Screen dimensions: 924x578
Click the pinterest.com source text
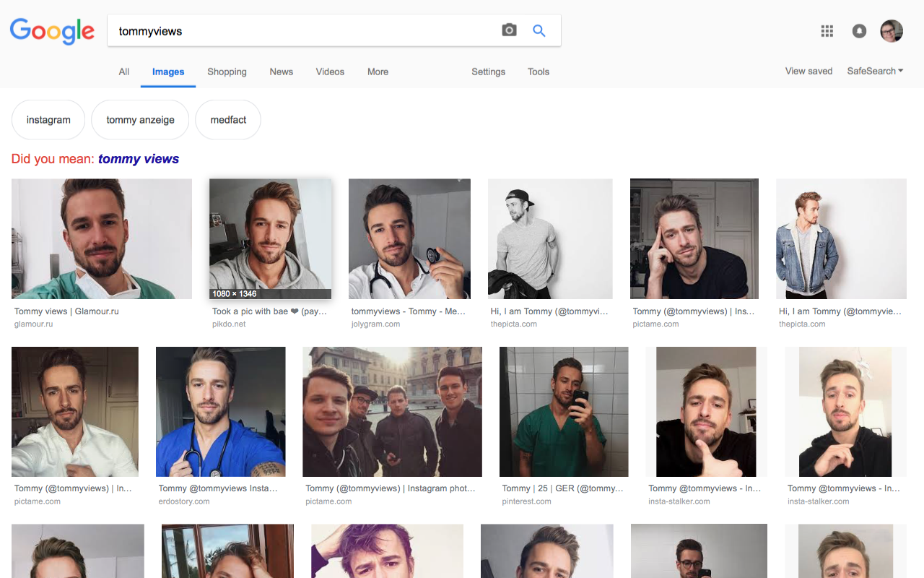point(527,501)
